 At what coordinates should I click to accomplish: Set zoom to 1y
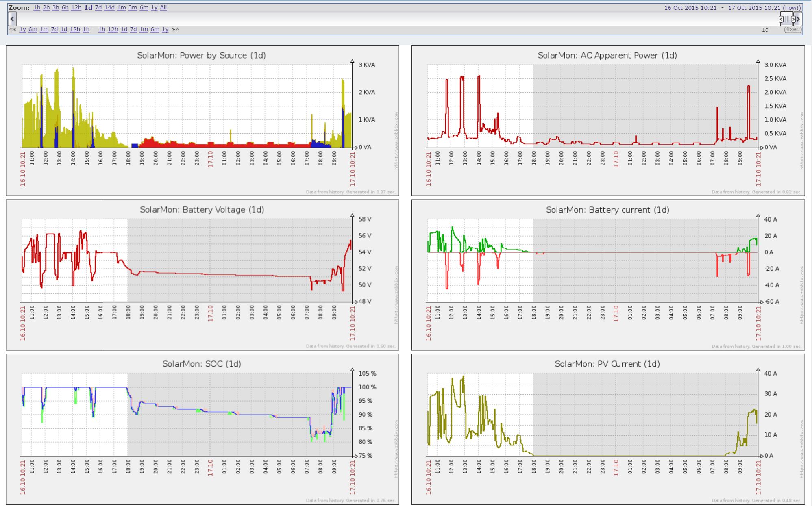(x=154, y=7)
